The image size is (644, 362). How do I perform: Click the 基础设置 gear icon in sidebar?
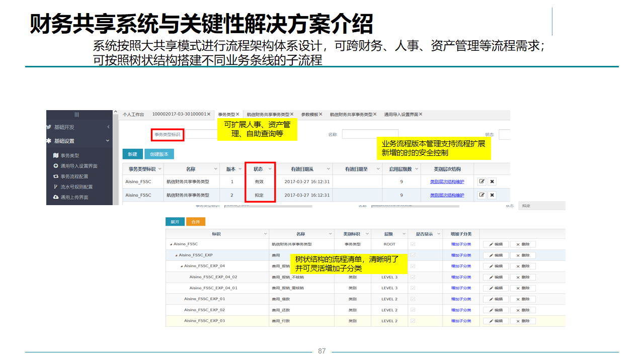pyautogui.click(x=49, y=141)
